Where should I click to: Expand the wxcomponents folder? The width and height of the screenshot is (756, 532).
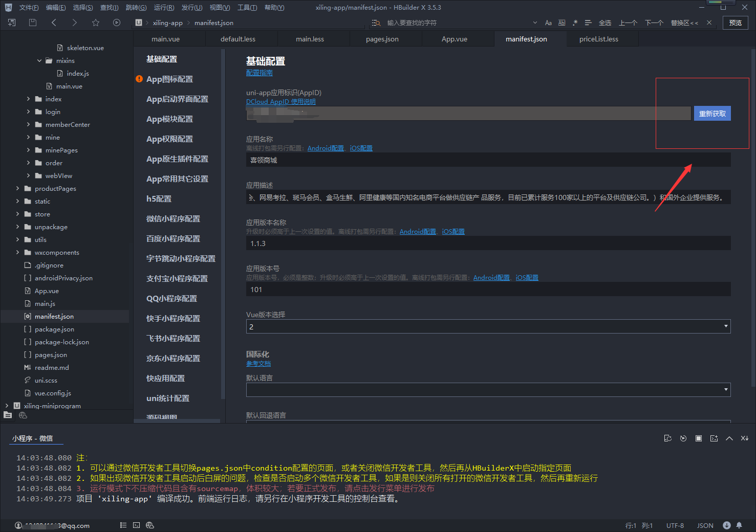[x=18, y=253]
